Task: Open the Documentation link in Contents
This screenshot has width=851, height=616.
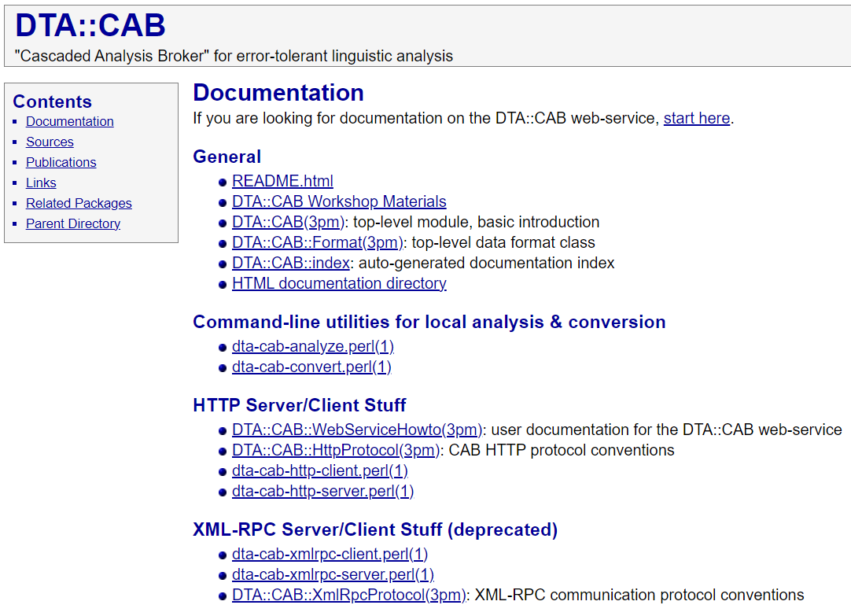Action: point(69,122)
